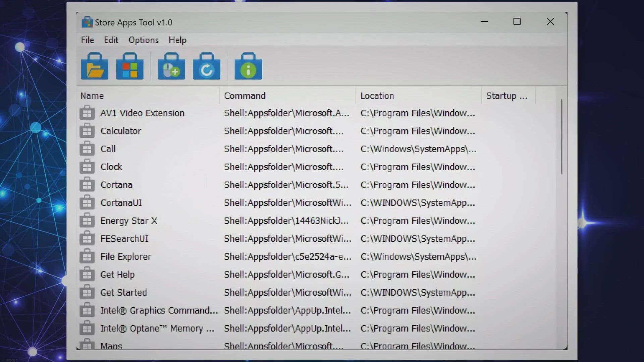Click the Energy Star X row icon

click(x=87, y=220)
